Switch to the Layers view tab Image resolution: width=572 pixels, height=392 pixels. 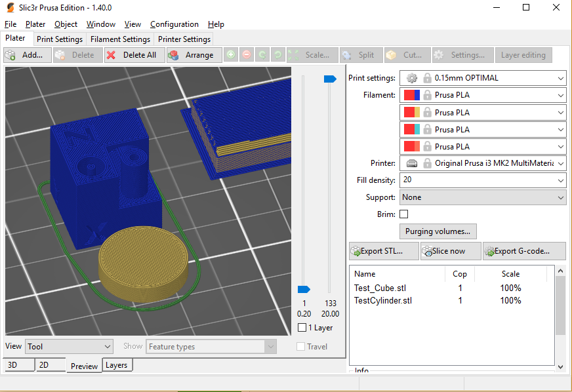[x=117, y=365]
